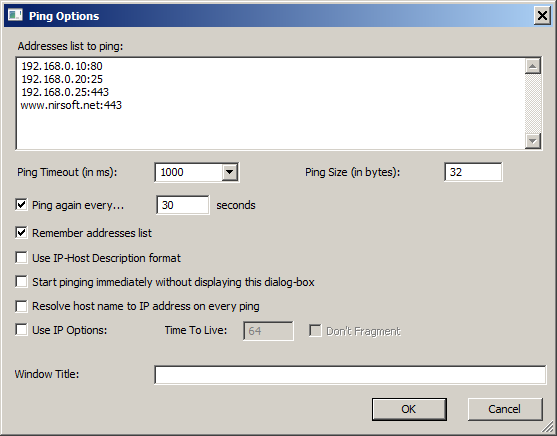Click the Ping Size bytes field
Image resolution: width=557 pixels, height=436 pixels.
tap(473, 172)
